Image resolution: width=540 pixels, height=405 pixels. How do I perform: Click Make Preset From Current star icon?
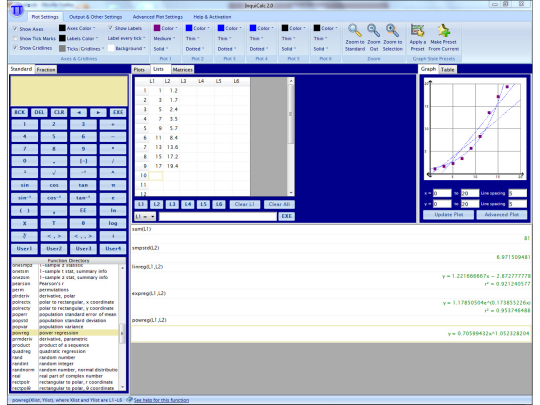coord(444,31)
